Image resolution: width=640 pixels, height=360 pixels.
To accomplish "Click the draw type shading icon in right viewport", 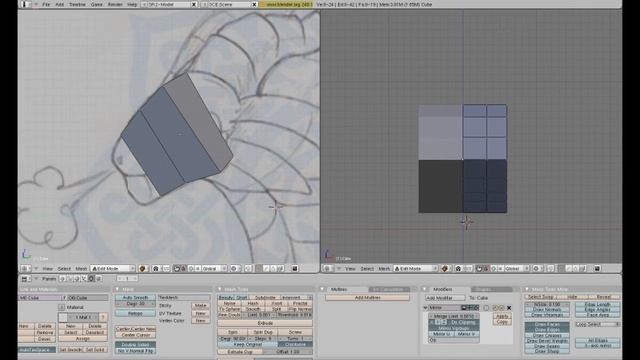I will point(445,269).
